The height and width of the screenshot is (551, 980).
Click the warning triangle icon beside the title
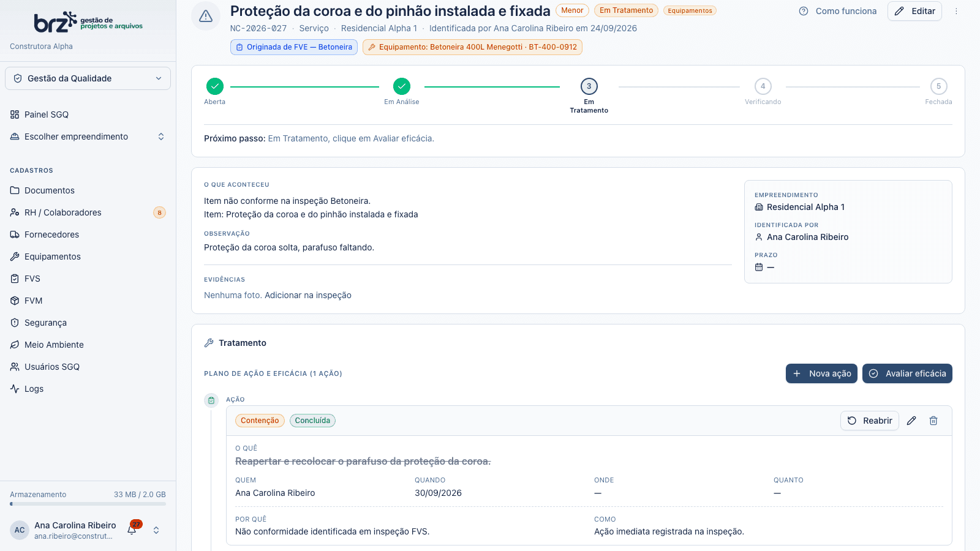206,16
